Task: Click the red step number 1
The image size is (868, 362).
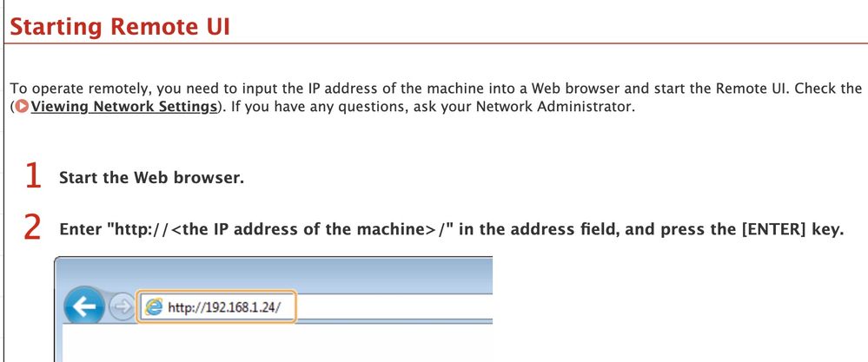Action: (32, 177)
